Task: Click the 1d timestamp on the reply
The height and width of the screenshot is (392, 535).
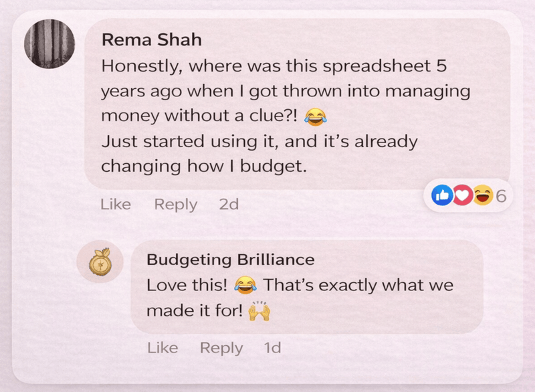Action: (273, 348)
